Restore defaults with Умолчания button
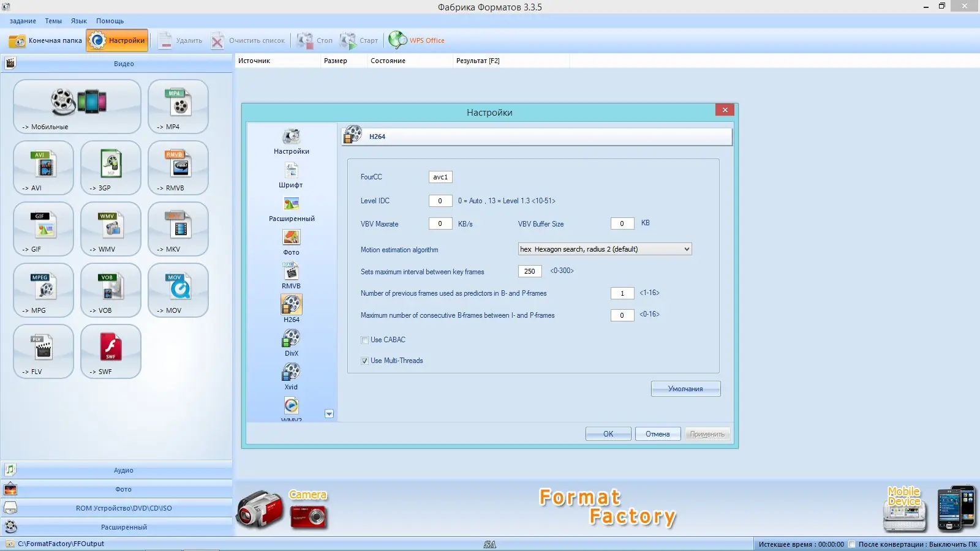Viewport: 980px width, 551px height. coord(685,389)
